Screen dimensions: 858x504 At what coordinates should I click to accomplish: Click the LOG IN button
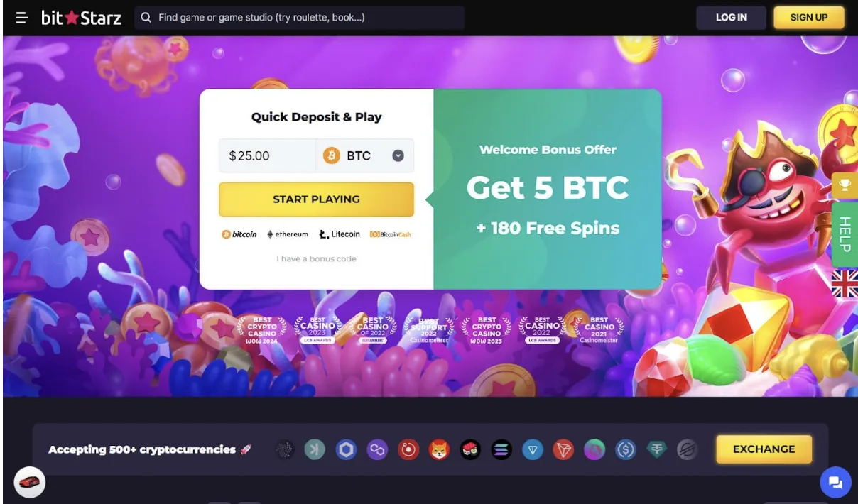pyautogui.click(x=731, y=18)
